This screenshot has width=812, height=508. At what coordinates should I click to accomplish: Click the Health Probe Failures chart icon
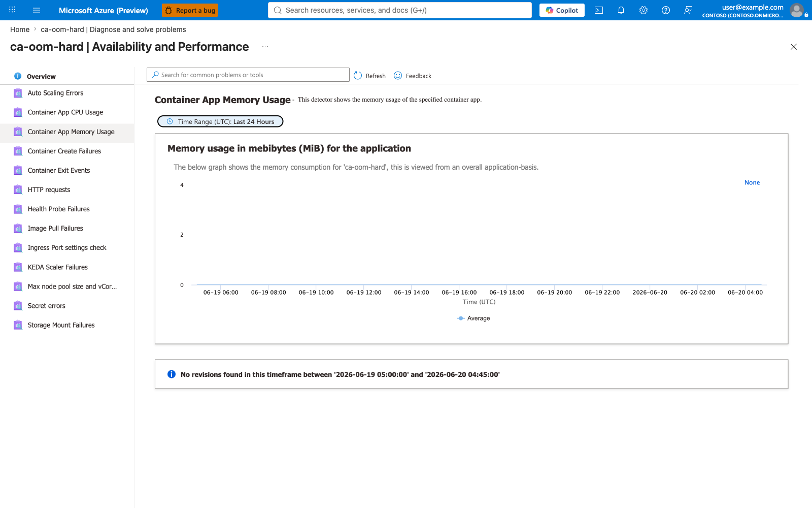pos(18,209)
